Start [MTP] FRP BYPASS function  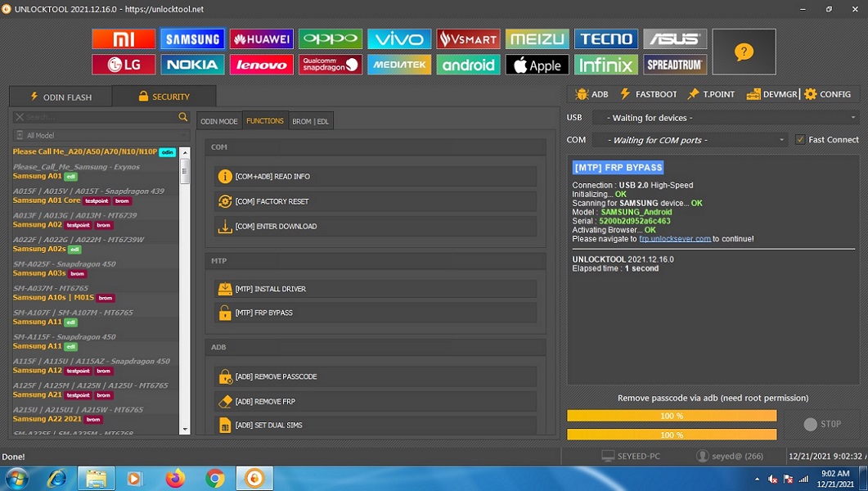click(376, 313)
